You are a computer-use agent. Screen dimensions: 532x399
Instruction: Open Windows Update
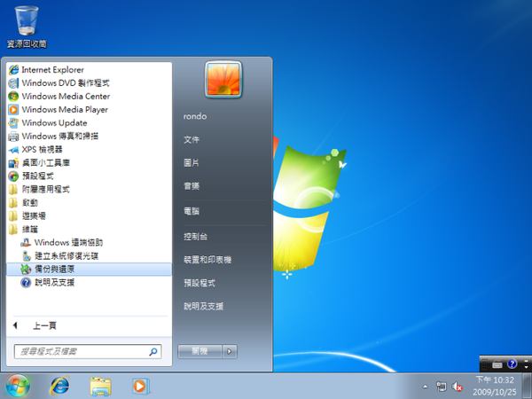click(x=89, y=123)
